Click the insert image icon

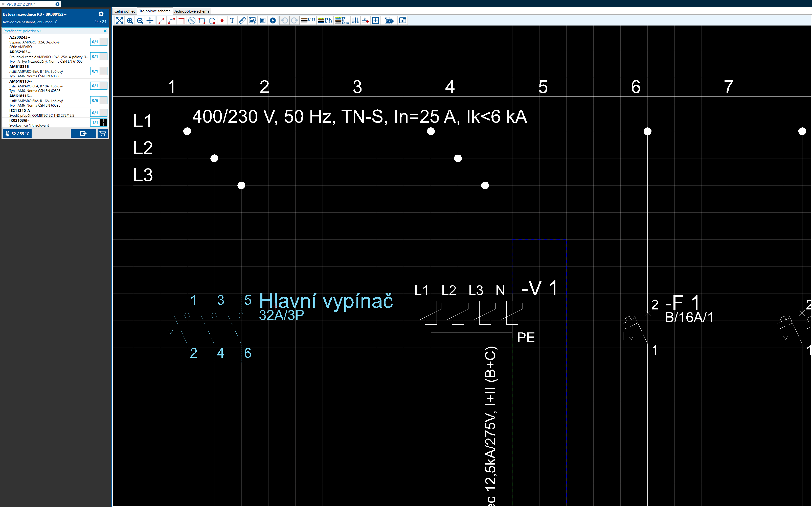pos(253,21)
